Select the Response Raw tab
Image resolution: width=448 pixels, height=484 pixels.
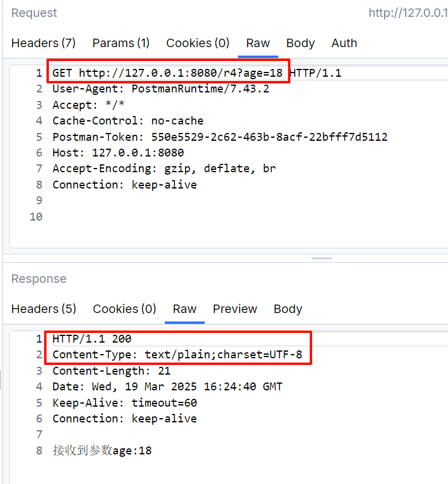point(184,309)
